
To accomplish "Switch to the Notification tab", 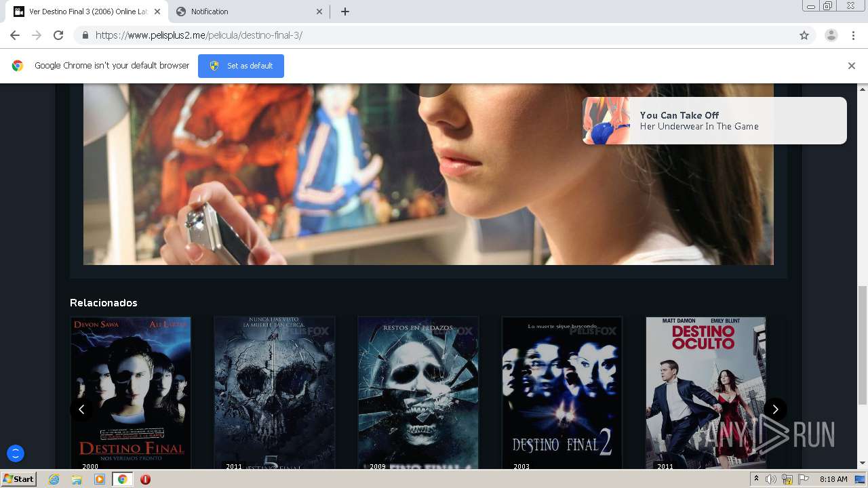I will coord(249,12).
